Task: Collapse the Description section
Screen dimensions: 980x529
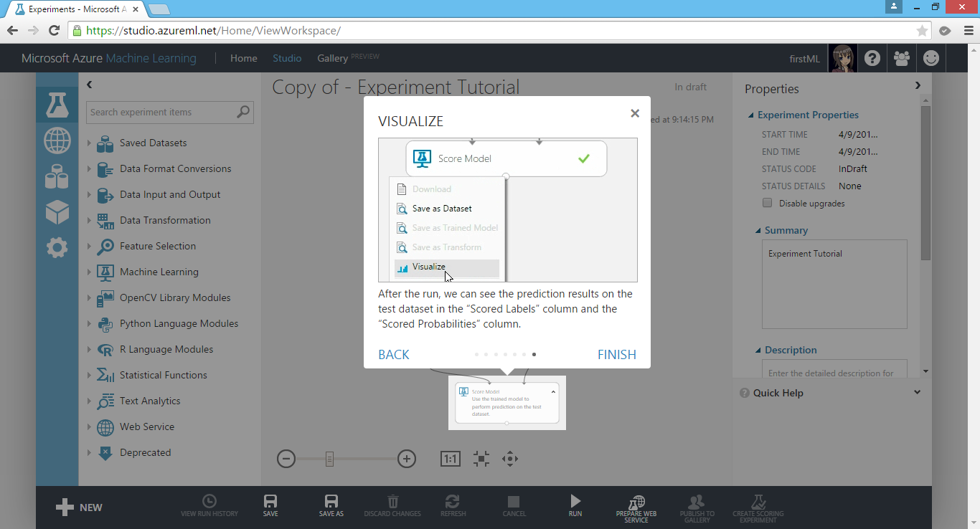Action: 758,351
